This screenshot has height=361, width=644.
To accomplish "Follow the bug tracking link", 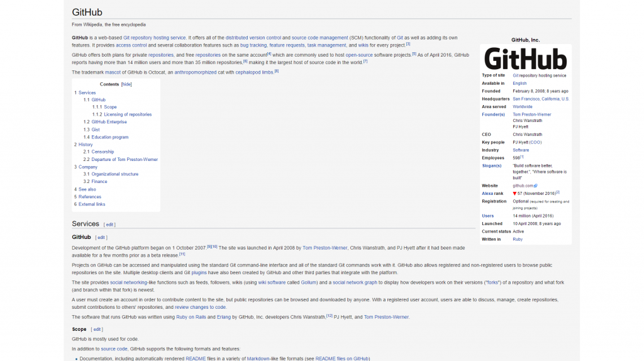I will pyautogui.click(x=253, y=45).
